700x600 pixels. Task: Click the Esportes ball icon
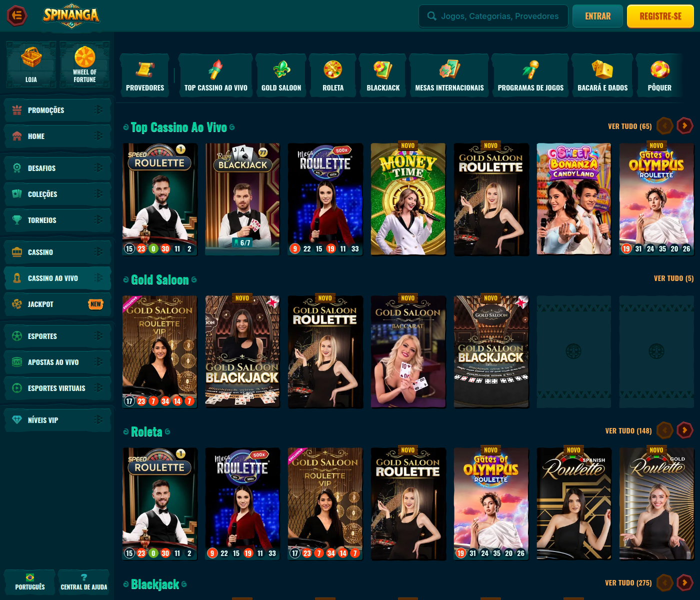click(17, 336)
